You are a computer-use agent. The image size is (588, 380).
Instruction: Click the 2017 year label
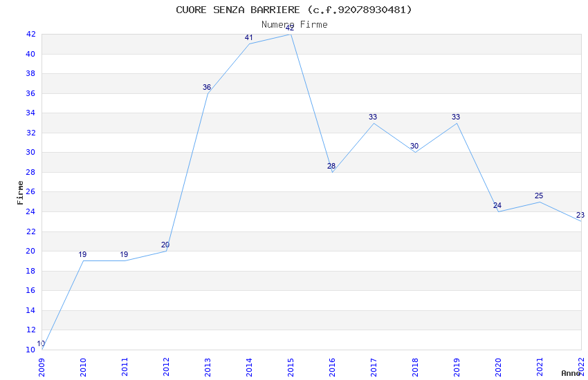374,367
